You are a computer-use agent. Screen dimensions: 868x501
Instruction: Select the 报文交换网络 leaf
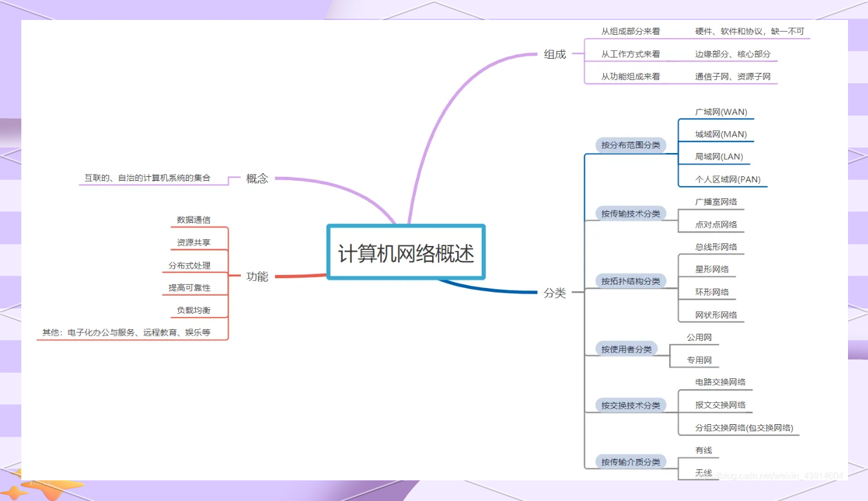[720, 405]
